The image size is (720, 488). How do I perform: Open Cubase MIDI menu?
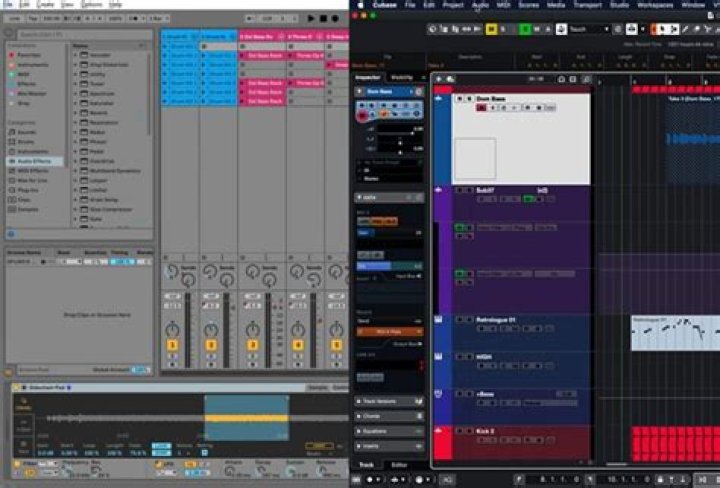pyautogui.click(x=504, y=5)
